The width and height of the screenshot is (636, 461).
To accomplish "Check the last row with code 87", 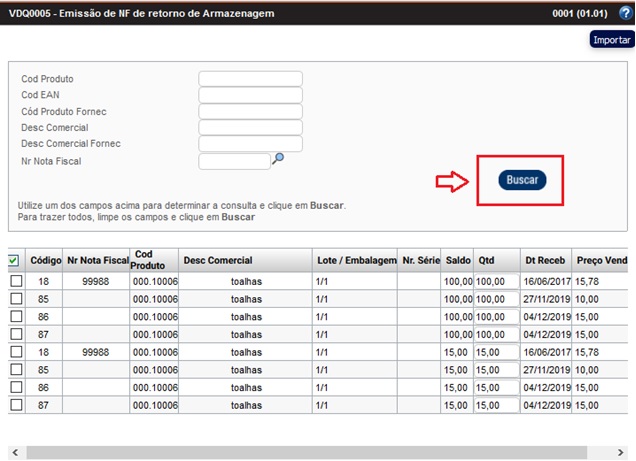I will pyautogui.click(x=15, y=405).
